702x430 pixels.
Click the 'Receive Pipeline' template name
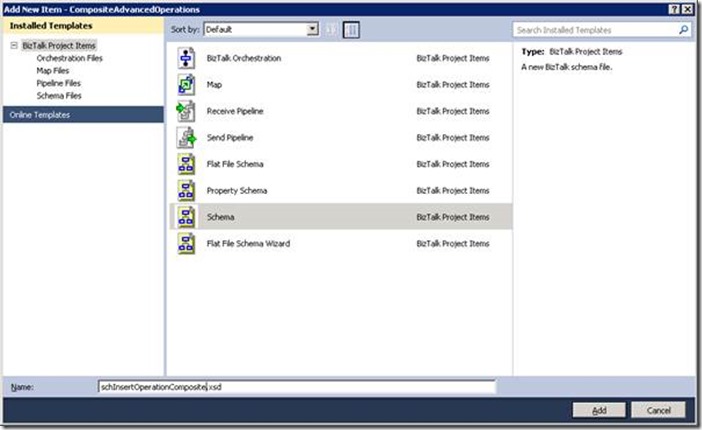coord(235,111)
